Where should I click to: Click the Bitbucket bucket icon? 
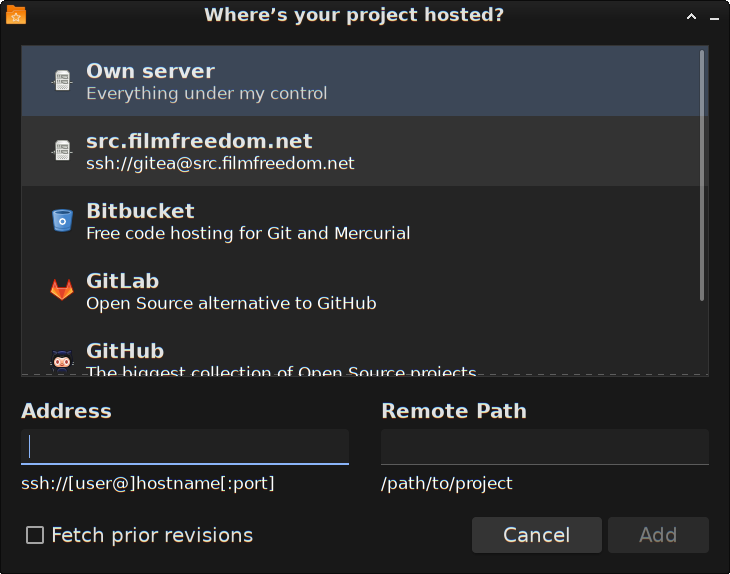[62, 221]
